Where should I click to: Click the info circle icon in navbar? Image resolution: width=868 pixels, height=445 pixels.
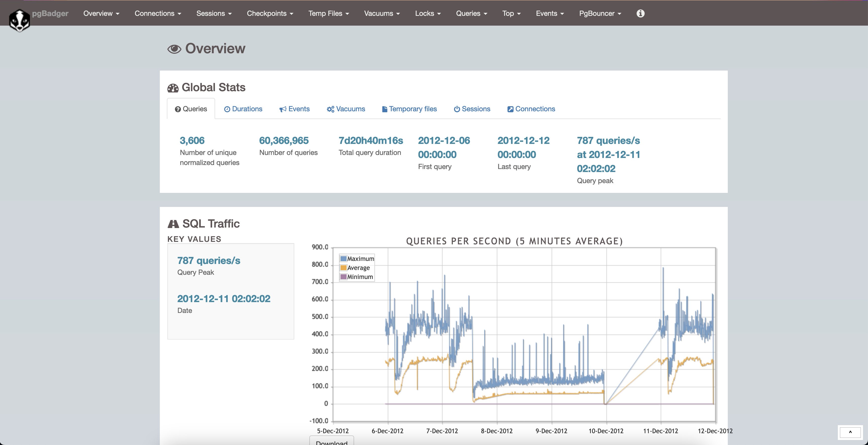click(x=640, y=14)
